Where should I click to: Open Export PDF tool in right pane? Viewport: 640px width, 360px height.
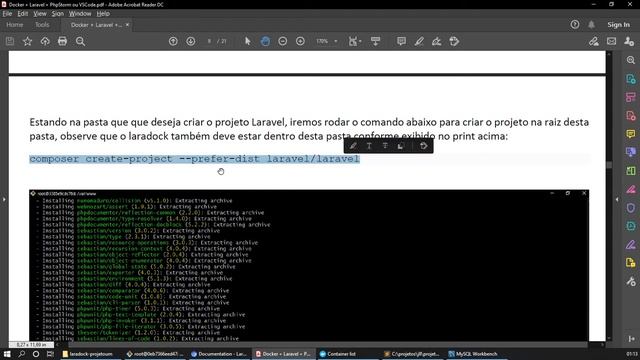click(631, 79)
